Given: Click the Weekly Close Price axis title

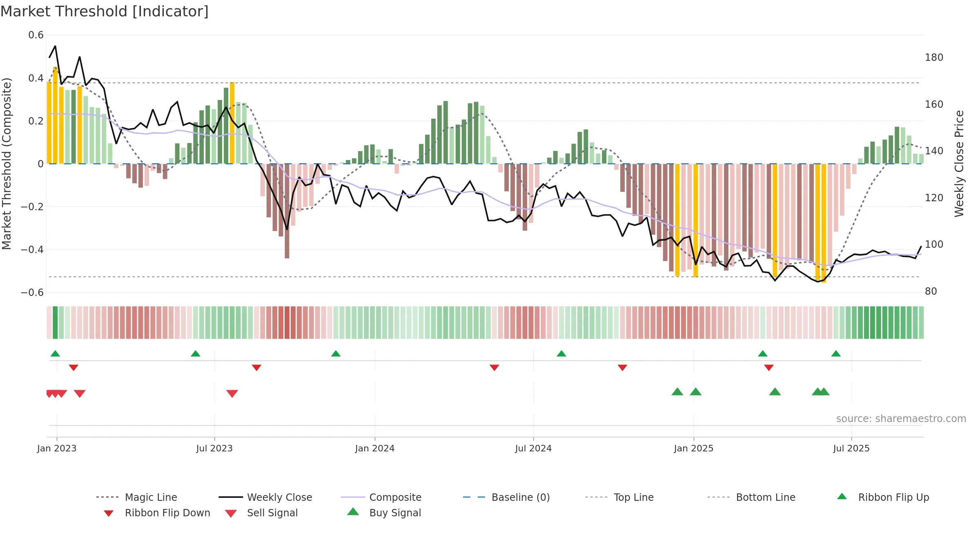Looking at the screenshot, I should pos(959,163).
